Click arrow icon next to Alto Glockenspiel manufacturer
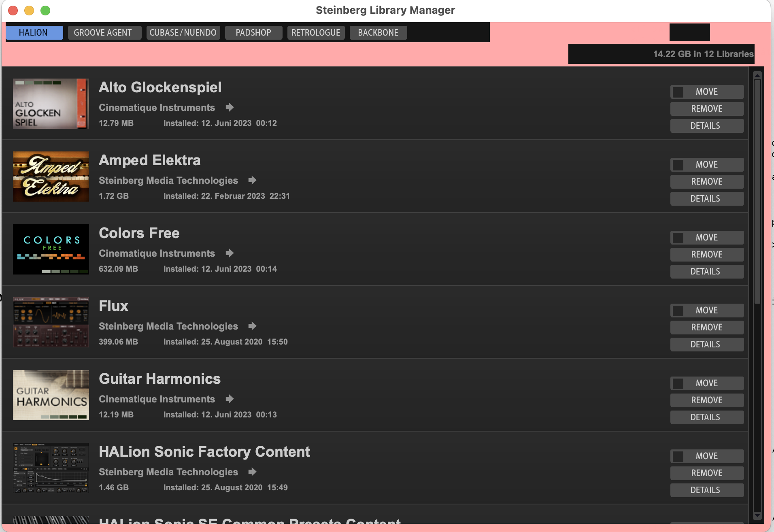774x532 pixels. click(230, 107)
